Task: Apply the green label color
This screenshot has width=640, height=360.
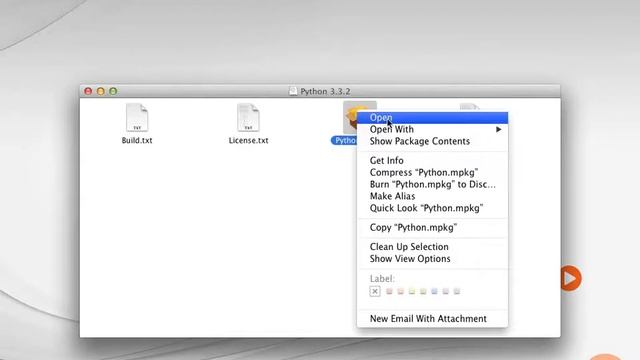Action: click(423, 291)
